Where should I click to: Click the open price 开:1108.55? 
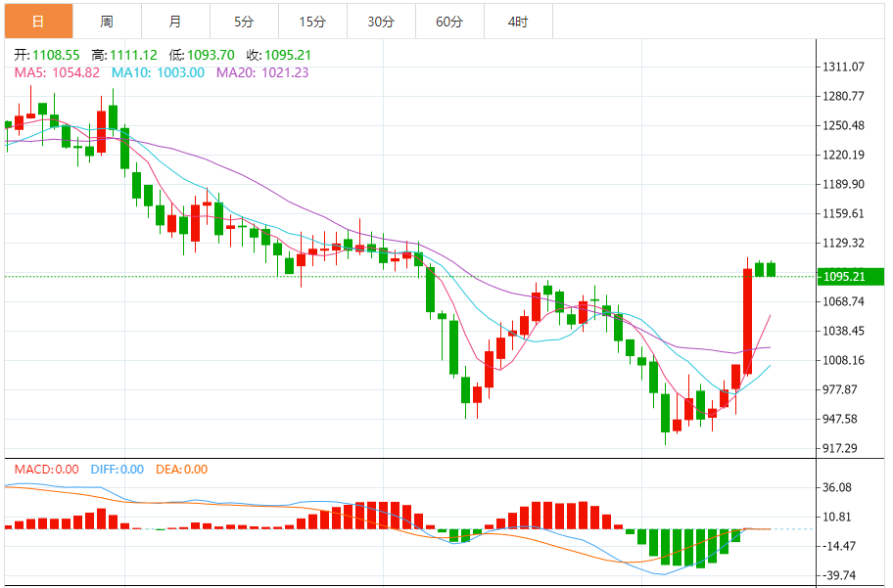coord(47,55)
